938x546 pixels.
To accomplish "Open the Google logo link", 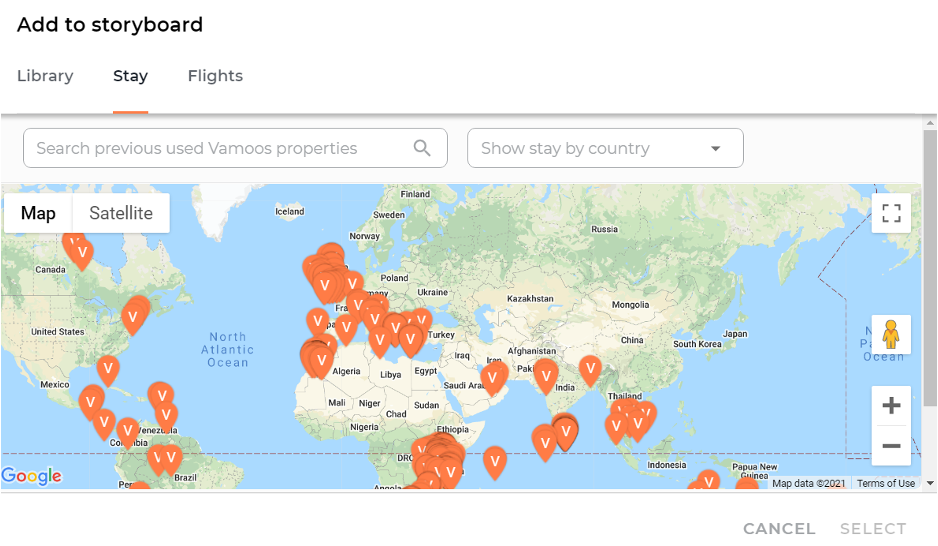I will (32, 476).
